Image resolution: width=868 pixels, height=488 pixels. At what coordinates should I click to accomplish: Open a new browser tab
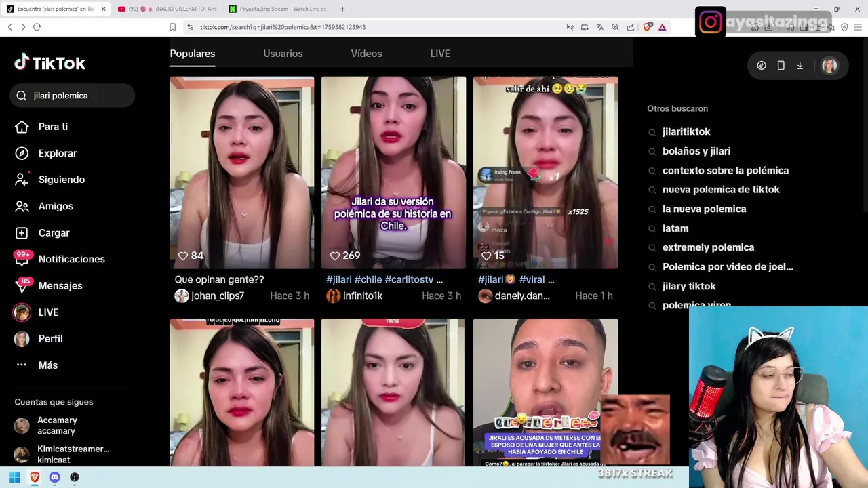(x=342, y=9)
